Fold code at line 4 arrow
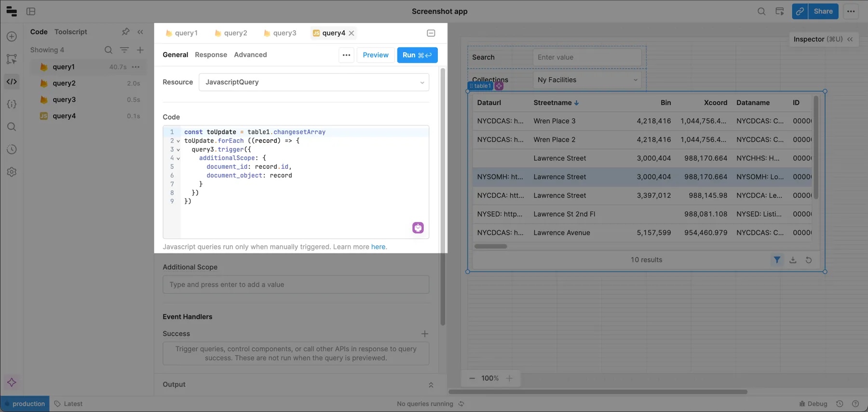 click(178, 158)
